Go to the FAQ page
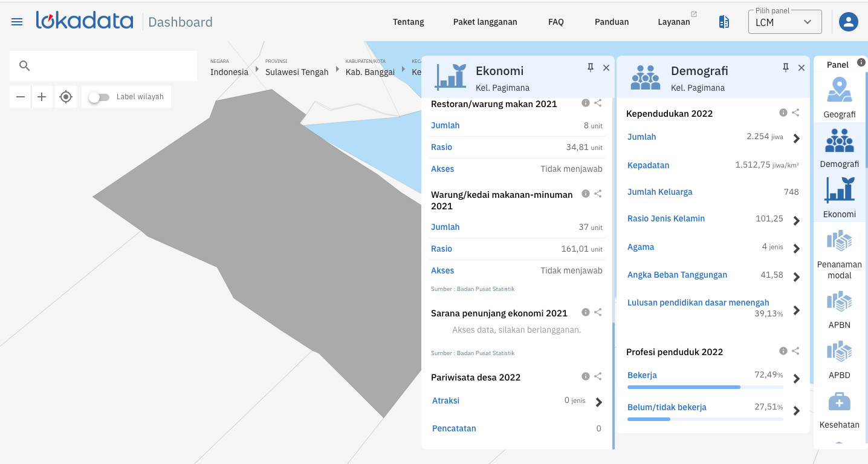Image resolution: width=868 pixels, height=464 pixels. tap(555, 22)
